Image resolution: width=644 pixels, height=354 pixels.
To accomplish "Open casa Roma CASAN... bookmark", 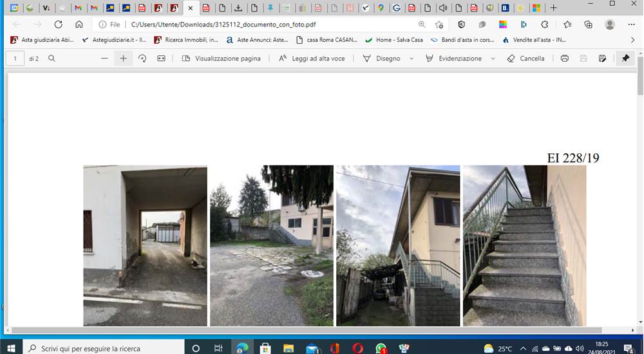I will pyautogui.click(x=327, y=40).
